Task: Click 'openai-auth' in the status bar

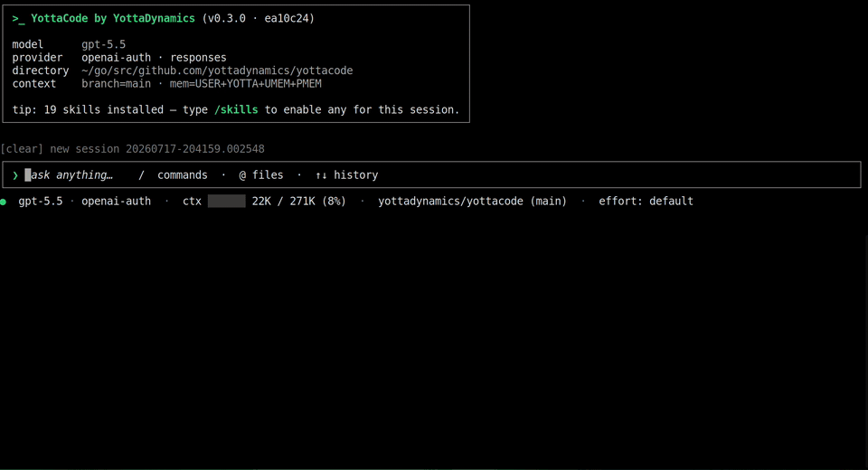Action: [116, 201]
